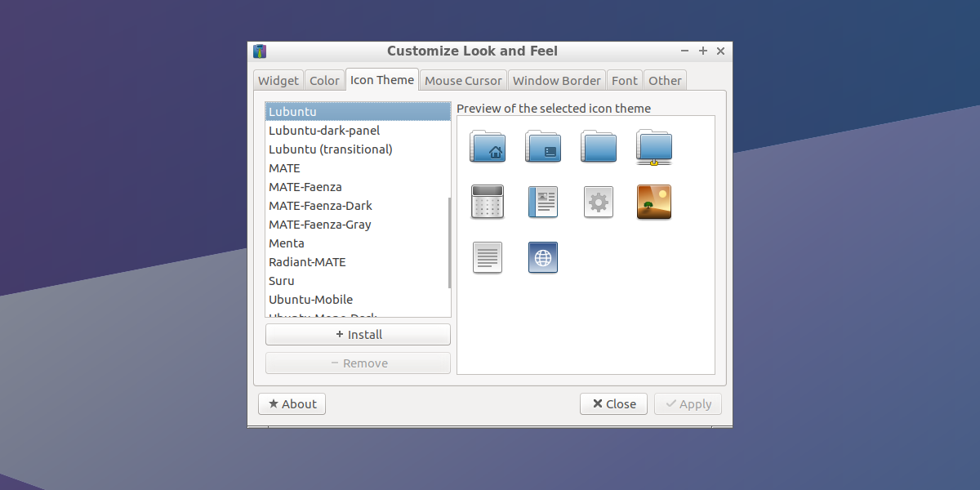Click the plain folder preview icon
This screenshot has height=490, width=980.
[x=599, y=146]
